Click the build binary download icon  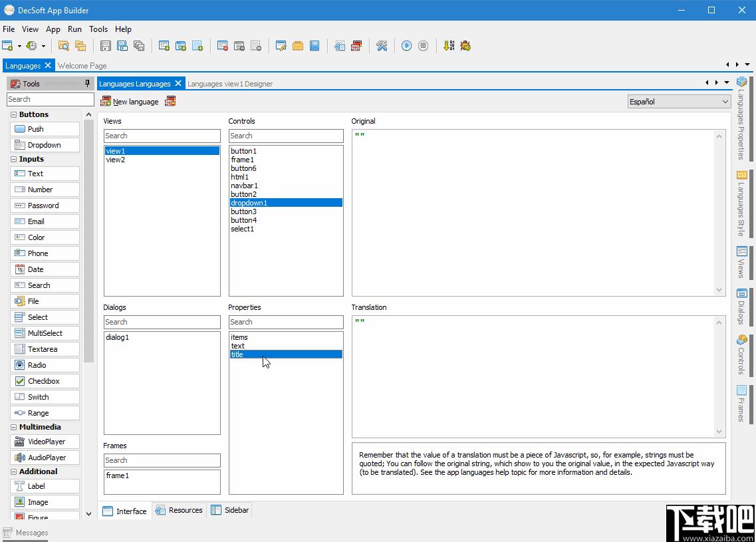tap(449, 46)
